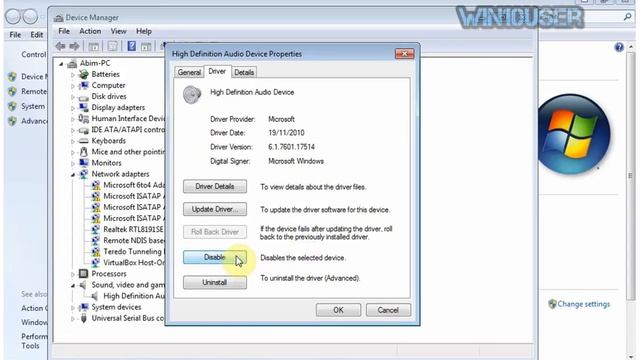Expand the Keyboards category
640x360 pixels.
click(73, 141)
